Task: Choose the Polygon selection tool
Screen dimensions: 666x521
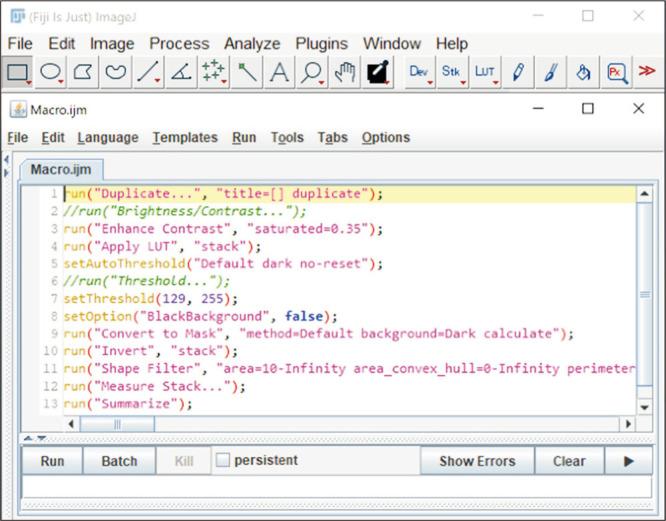Action: (84, 72)
